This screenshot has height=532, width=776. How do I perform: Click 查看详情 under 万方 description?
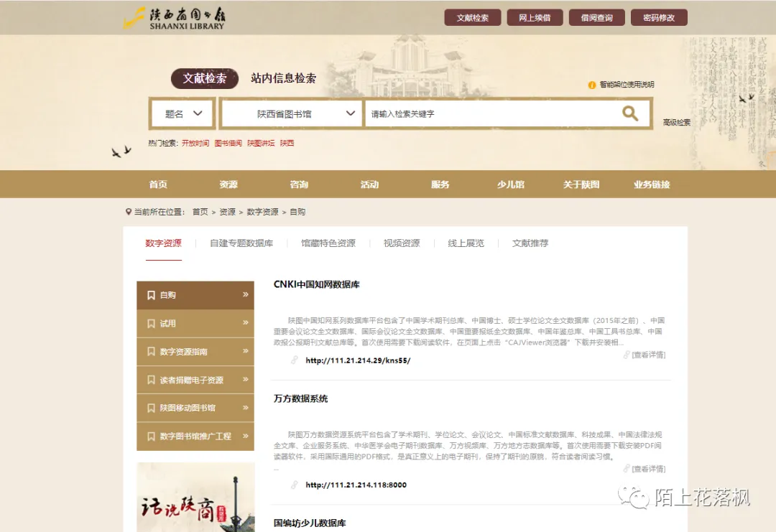[648, 469]
